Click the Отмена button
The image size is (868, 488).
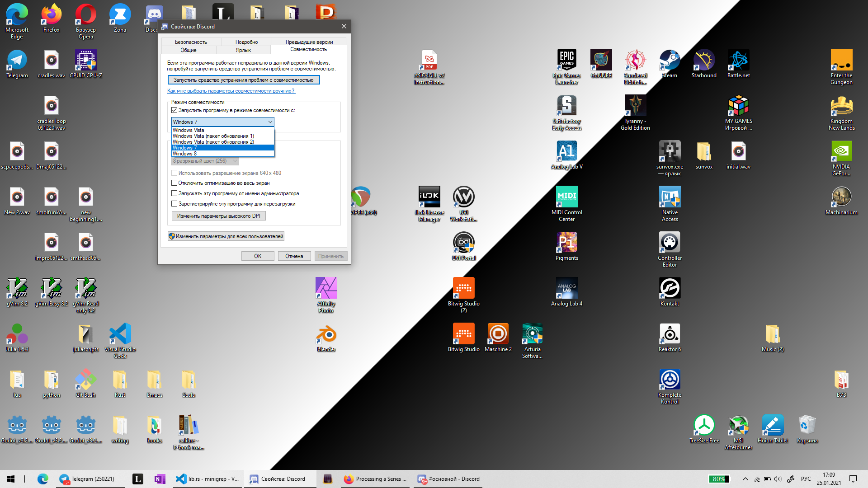pyautogui.click(x=294, y=256)
